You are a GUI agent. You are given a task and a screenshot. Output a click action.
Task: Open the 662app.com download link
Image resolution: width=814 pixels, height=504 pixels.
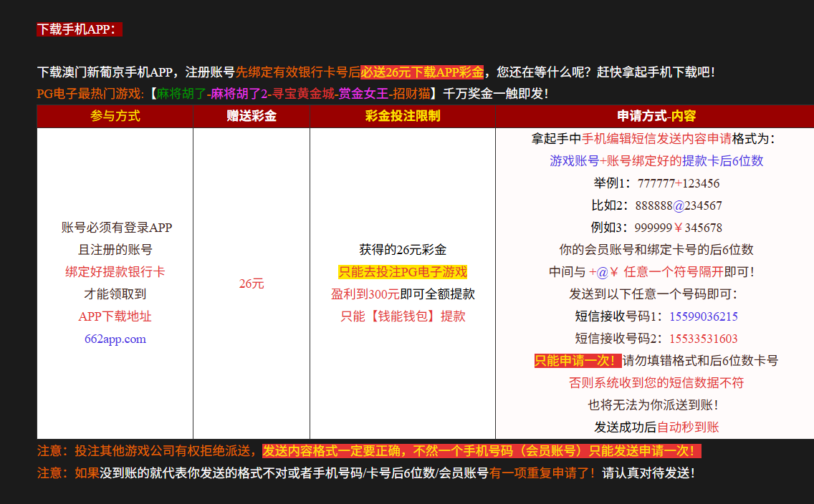115,339
